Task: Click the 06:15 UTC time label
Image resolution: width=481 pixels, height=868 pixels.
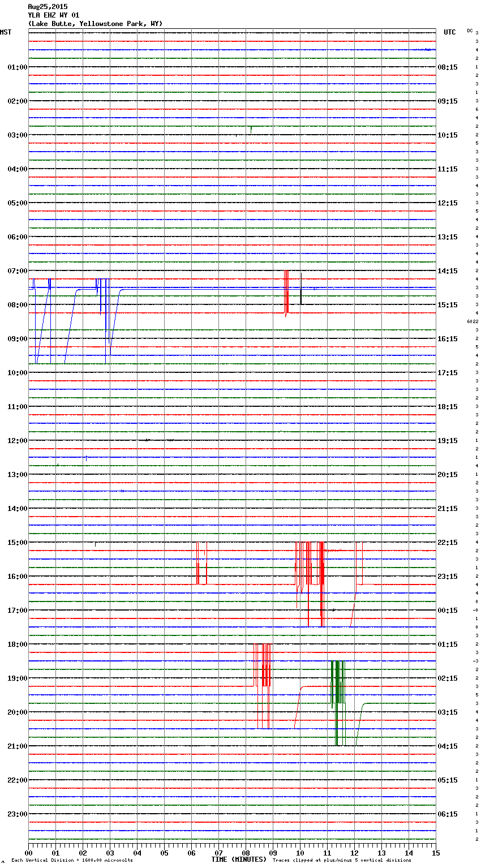Action: point(448,814)
